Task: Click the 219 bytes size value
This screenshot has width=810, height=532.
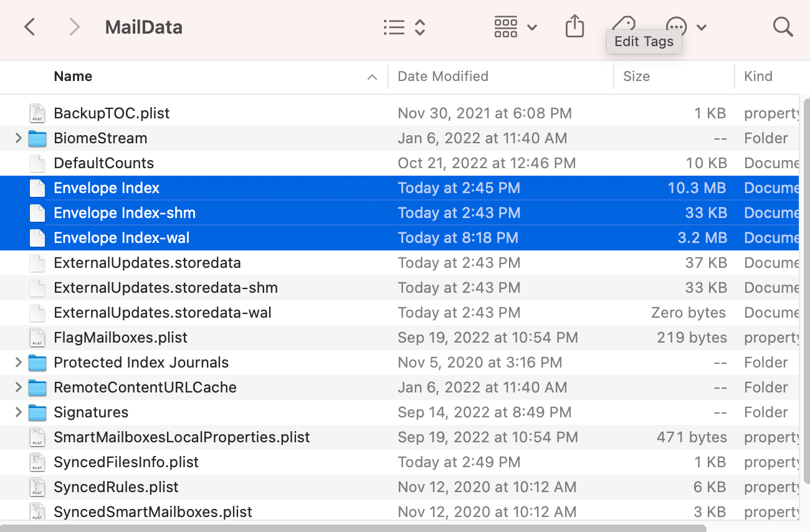Action: (692, 338)
